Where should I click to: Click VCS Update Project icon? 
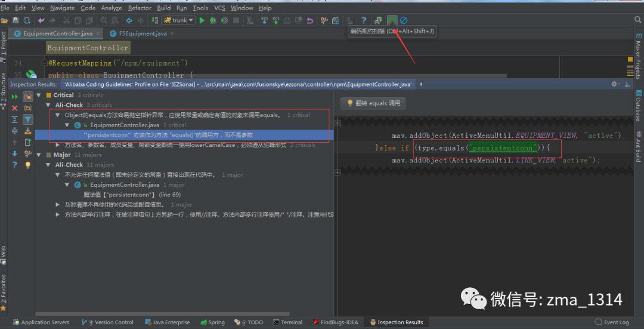[x=265, y=20]
